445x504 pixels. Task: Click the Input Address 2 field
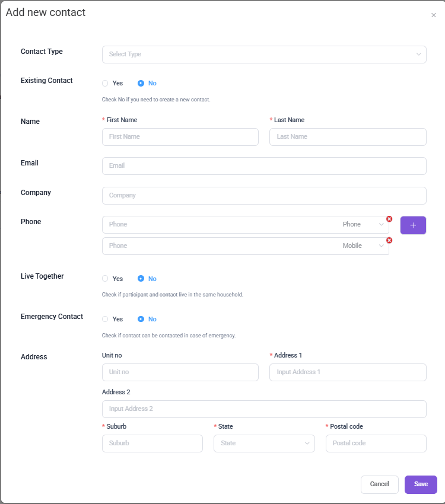click(x=263, y=409)
